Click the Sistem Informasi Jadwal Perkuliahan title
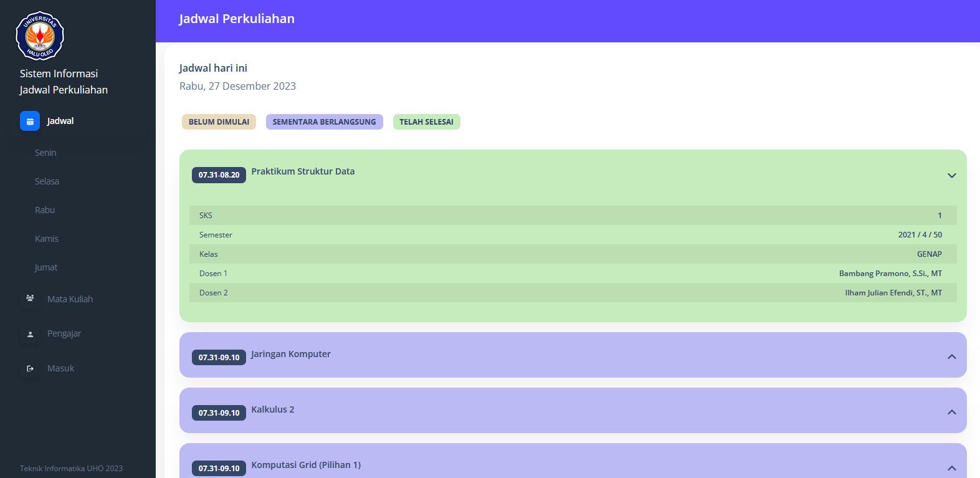Screen dimensions: 980x478 (x=64, y=82)
